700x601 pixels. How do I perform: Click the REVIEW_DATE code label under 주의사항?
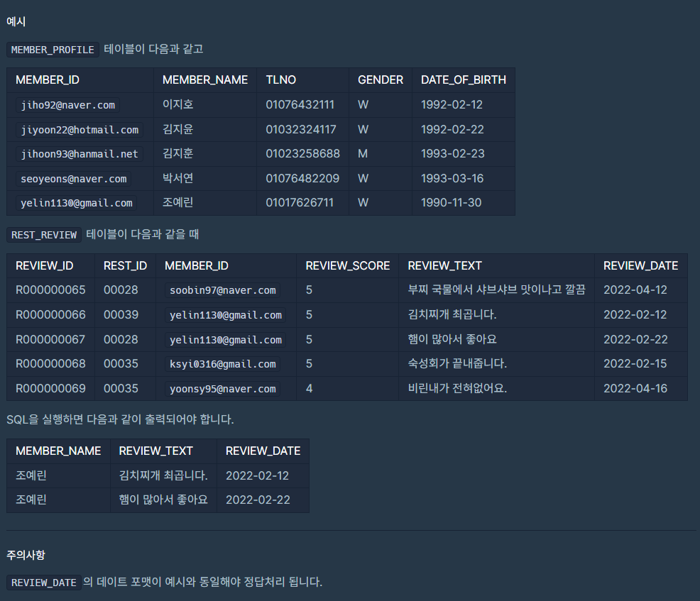pyautogui.click(x=44, y=583)
